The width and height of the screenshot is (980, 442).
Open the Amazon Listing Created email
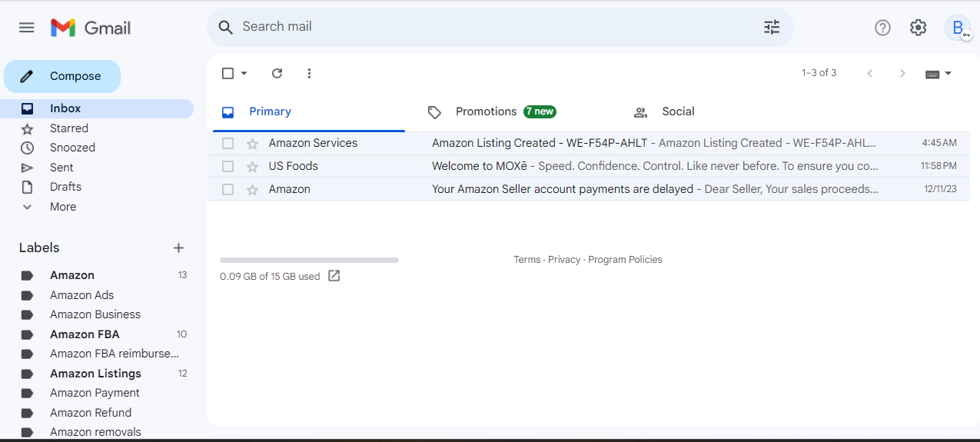tap(588, 143)
